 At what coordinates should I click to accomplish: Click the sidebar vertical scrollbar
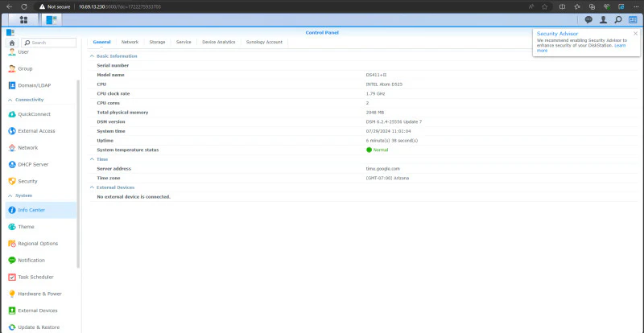point(78,173)
